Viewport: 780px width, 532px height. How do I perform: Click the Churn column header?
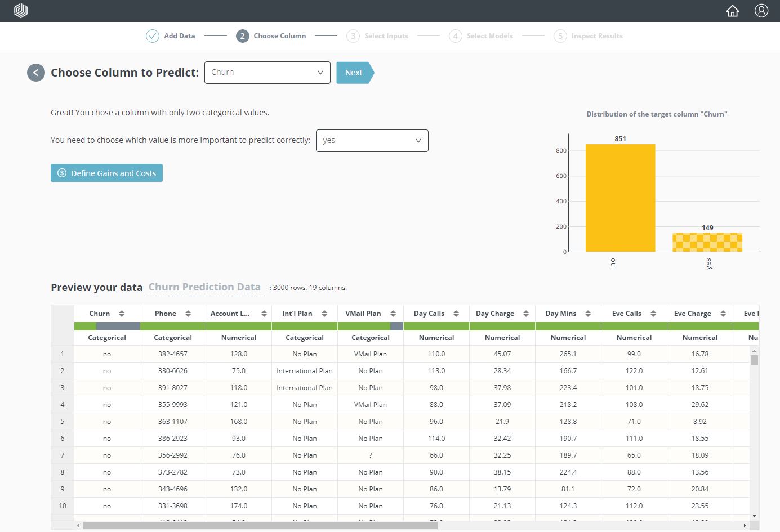100,314
